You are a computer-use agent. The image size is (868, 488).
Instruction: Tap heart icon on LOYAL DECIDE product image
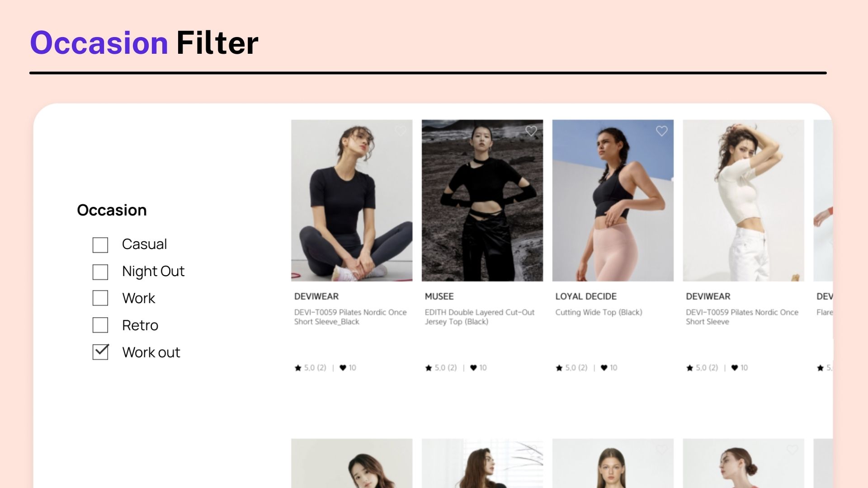point(661,131)
